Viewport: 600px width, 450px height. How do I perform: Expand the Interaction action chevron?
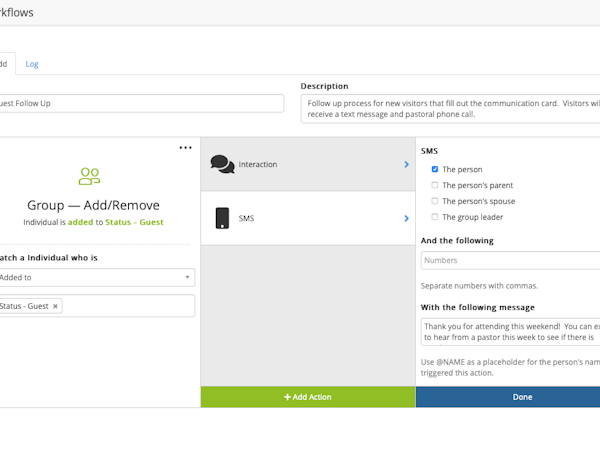click(406, 164)
